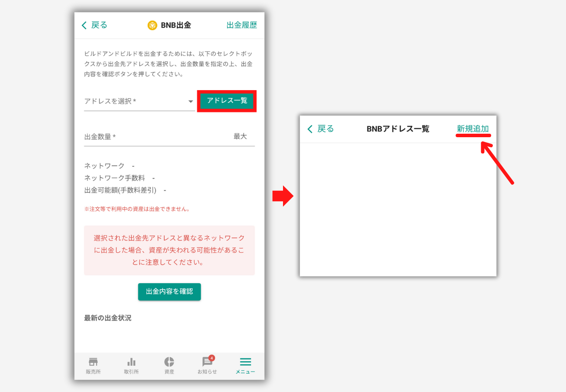Screen dimensions: 566x392
Task: Open the お知らせ speech bubble icon
Action: point(207,362)
